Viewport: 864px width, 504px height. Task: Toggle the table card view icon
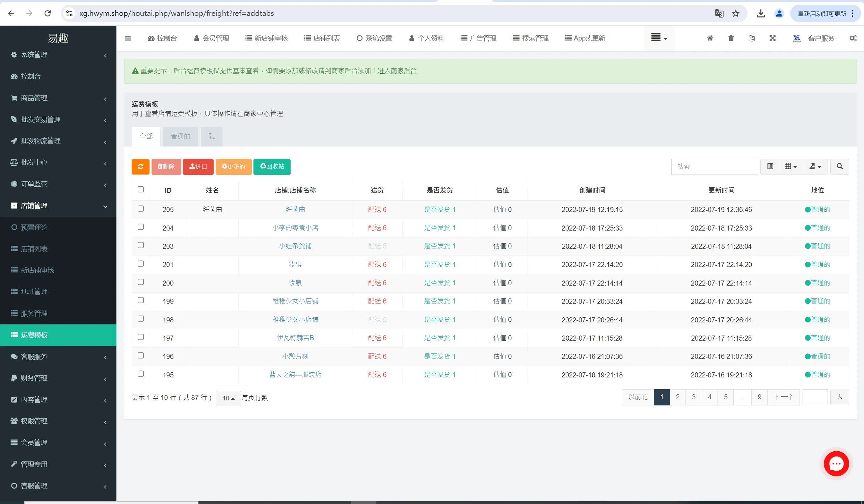(770, 167)
